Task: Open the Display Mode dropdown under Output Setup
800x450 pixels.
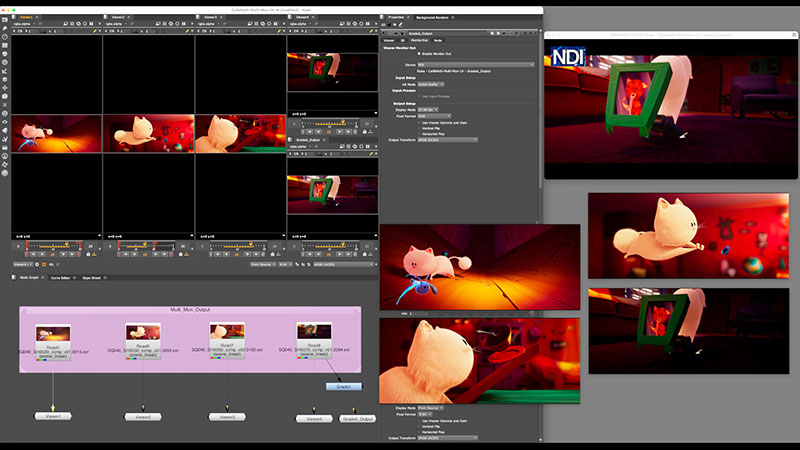Action: (428, 110)
